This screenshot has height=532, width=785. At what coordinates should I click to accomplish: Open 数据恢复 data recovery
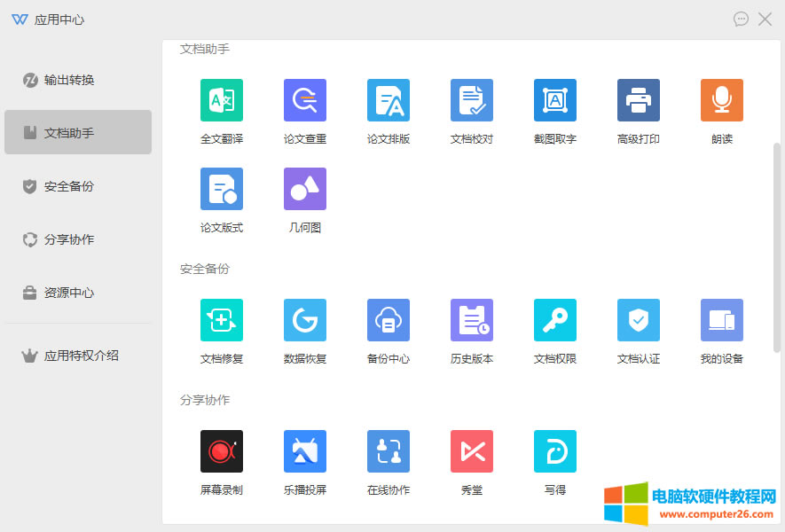[305, 321]
